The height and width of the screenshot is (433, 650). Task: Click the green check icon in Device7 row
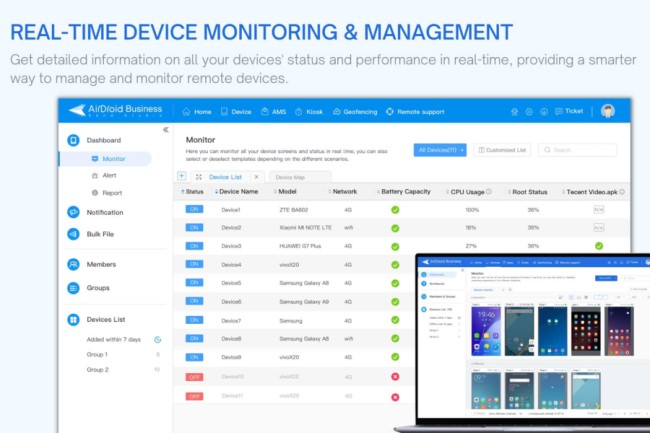click(x=395, y=320)
